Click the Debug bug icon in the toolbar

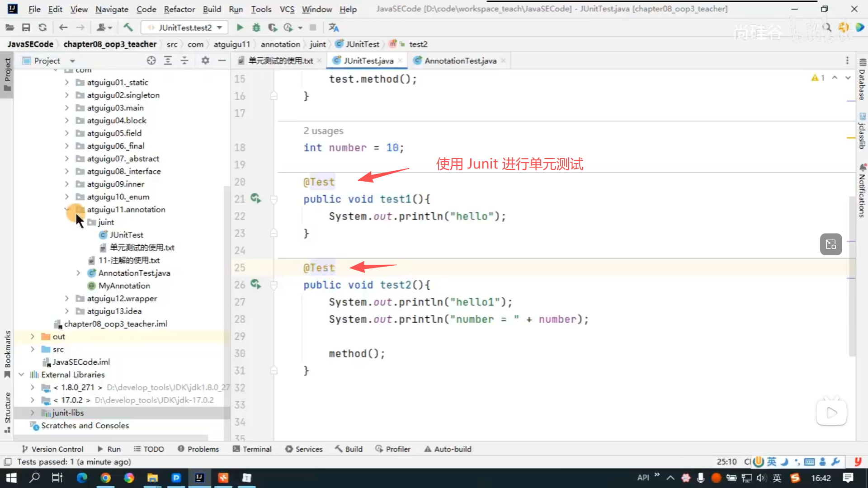pyautogui.click(x=256, y=28)
